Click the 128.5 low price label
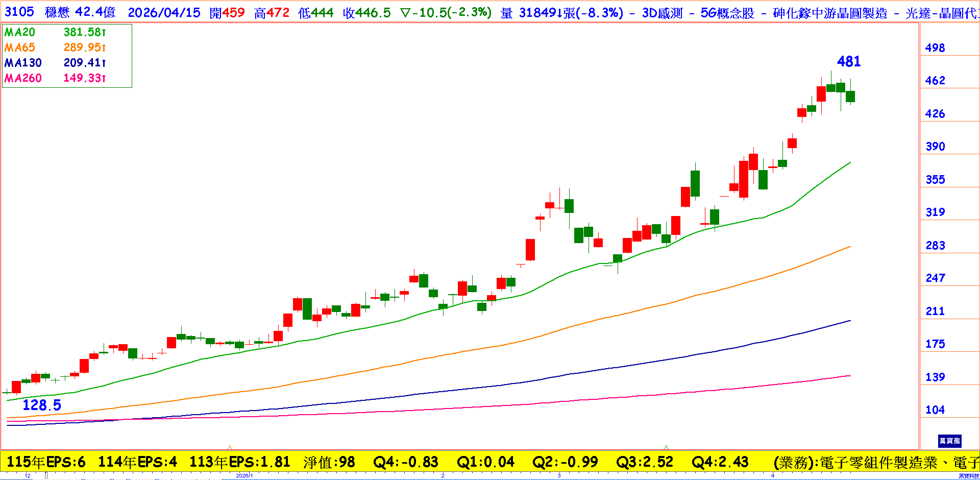The height and width of the screenshot is (480, 980). click(42, 405)
